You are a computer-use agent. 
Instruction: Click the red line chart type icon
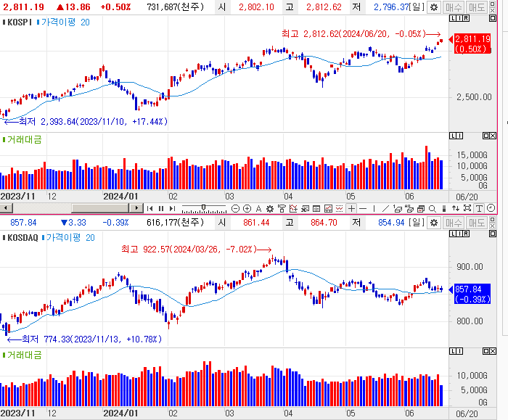[328, 208]
